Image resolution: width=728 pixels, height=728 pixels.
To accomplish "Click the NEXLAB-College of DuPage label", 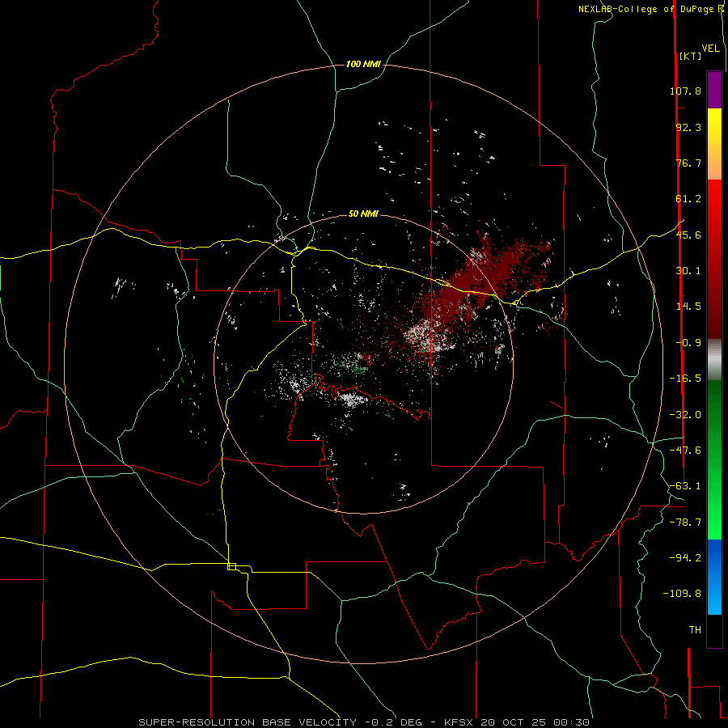I will 645,9.
